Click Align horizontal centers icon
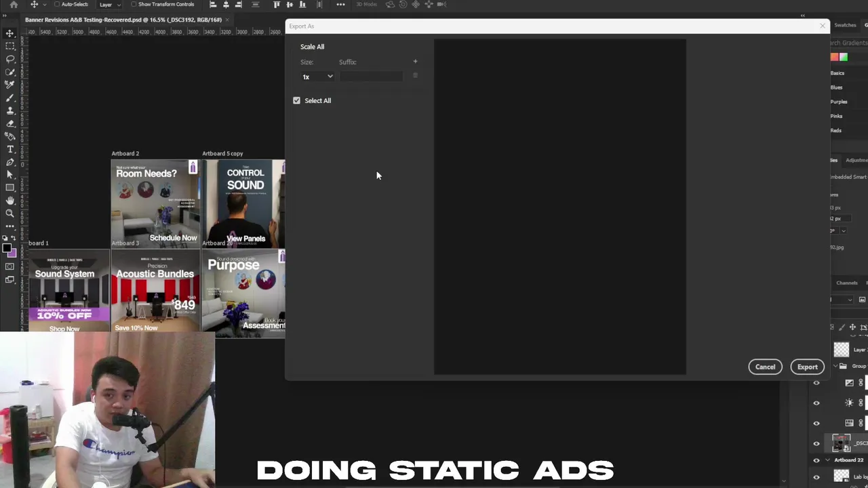Viewport: 868px width, 488px height. tap(226, 4)
